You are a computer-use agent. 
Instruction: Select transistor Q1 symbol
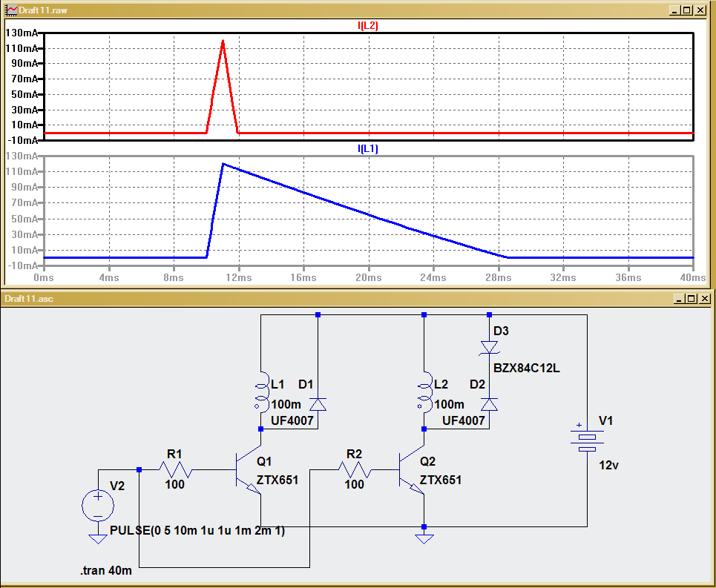click(x=249, y=470)
